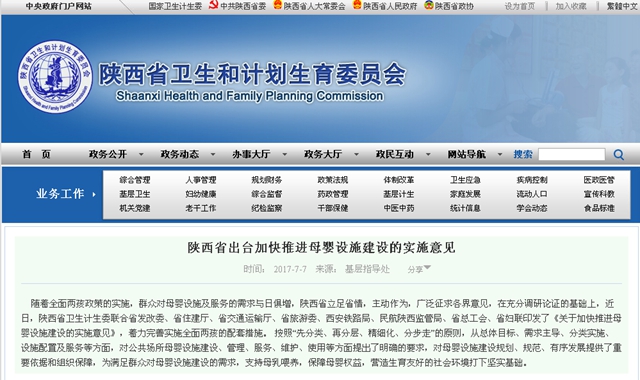Open the 规划财务 category
The image size is (640, 380).
click(267, 180)
